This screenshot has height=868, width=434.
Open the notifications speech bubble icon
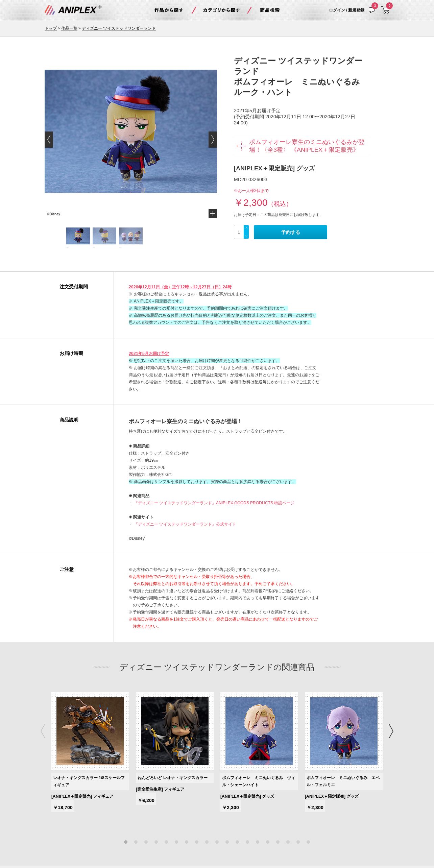pos(372,10)
